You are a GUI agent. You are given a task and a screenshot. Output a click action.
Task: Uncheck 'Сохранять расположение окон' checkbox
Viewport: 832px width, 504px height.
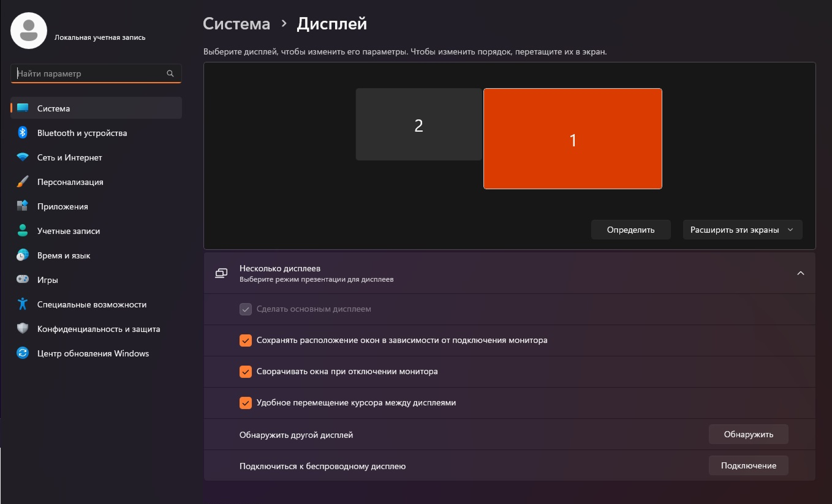click(245, 340)
